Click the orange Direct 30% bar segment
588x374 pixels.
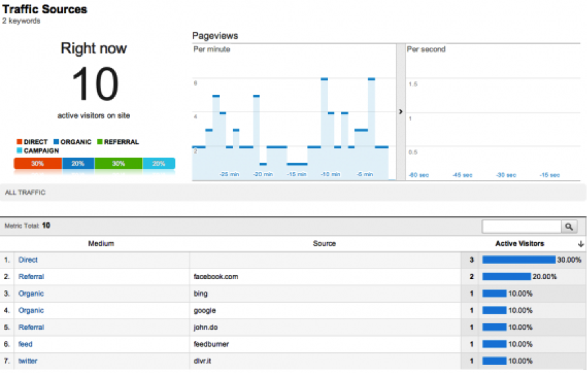pyautogui.click(x=38, y=164)
